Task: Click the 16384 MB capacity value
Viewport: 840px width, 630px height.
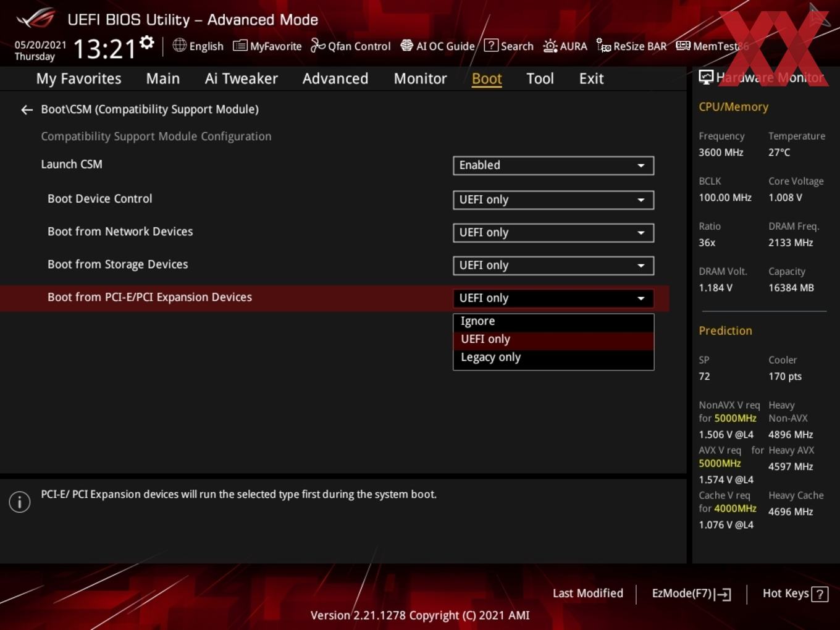Action: tap(791, 288)
